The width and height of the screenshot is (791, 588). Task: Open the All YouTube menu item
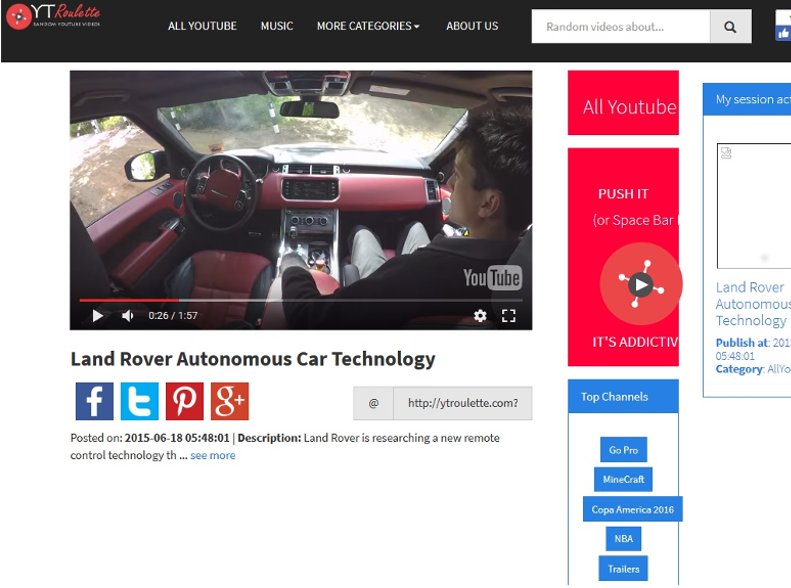tap(202, 26)
